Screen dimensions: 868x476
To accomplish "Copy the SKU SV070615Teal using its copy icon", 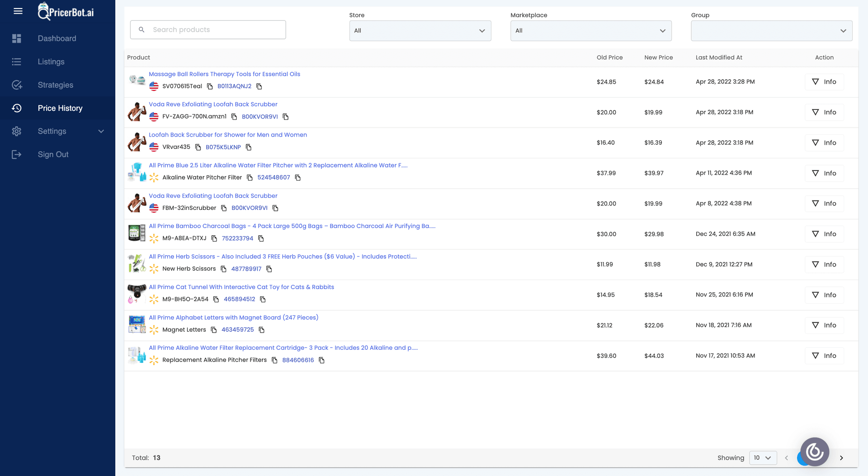I will point(210,86).
